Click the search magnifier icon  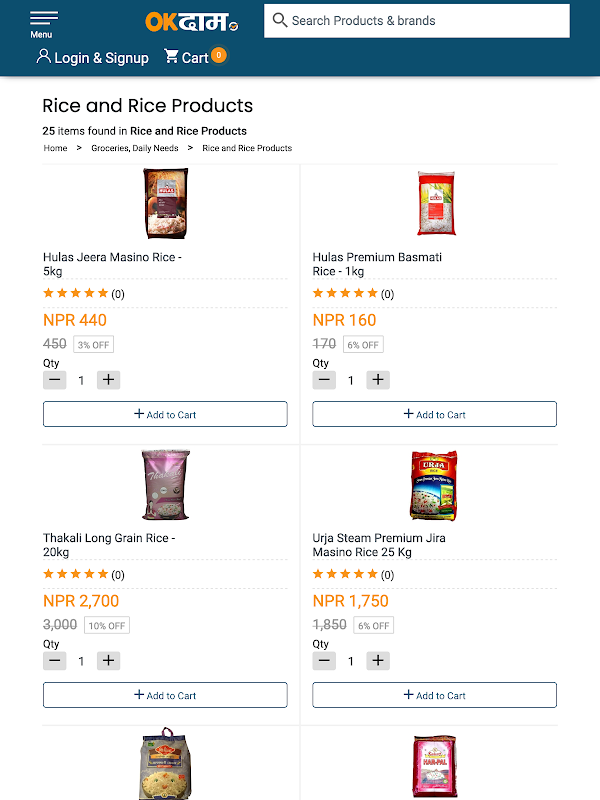(x=280, y=20)
